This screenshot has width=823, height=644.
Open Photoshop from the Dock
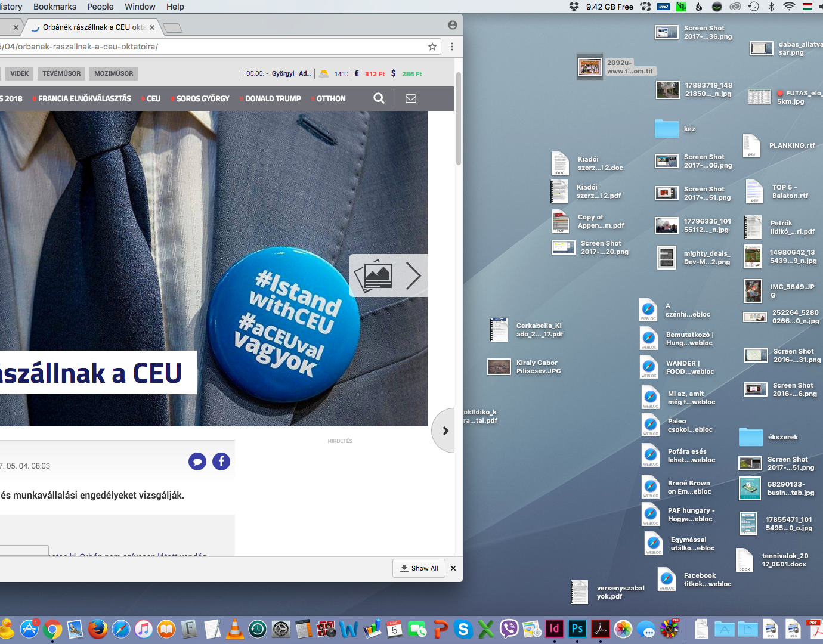tap(577, 628)
